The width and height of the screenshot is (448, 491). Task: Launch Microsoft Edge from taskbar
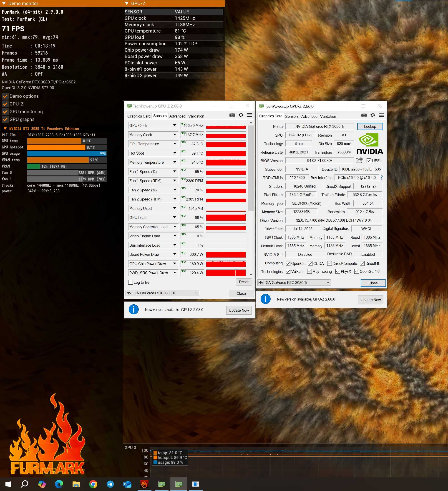(x=59, y=484)
